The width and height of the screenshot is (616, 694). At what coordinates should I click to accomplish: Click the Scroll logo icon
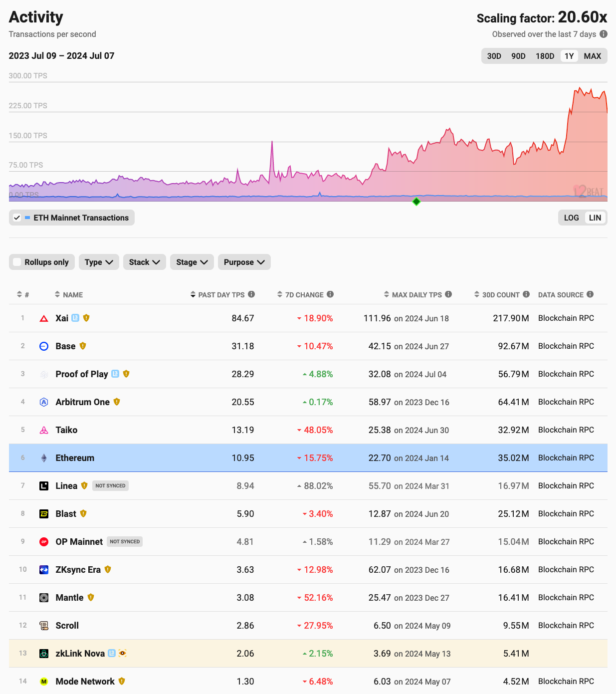pyautogui.click(x=44, y=626)
